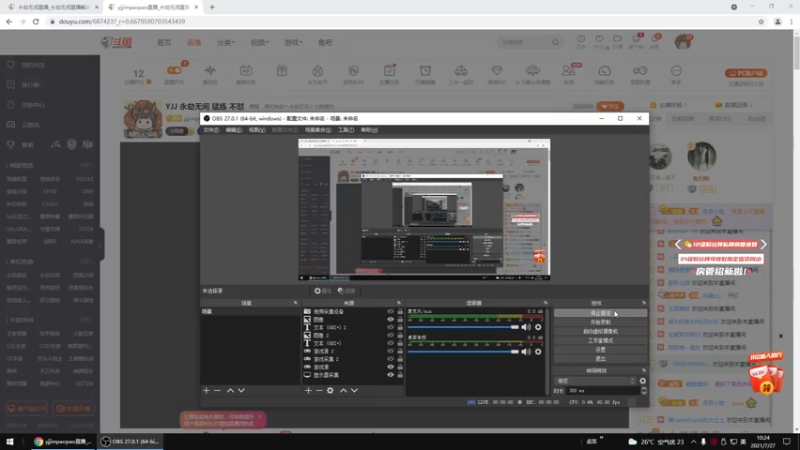Image resolution: width=800 pixels, height=450 pixels.
Task: Open Windows Start button on taskbar
Action: click(x=10, y=441)
